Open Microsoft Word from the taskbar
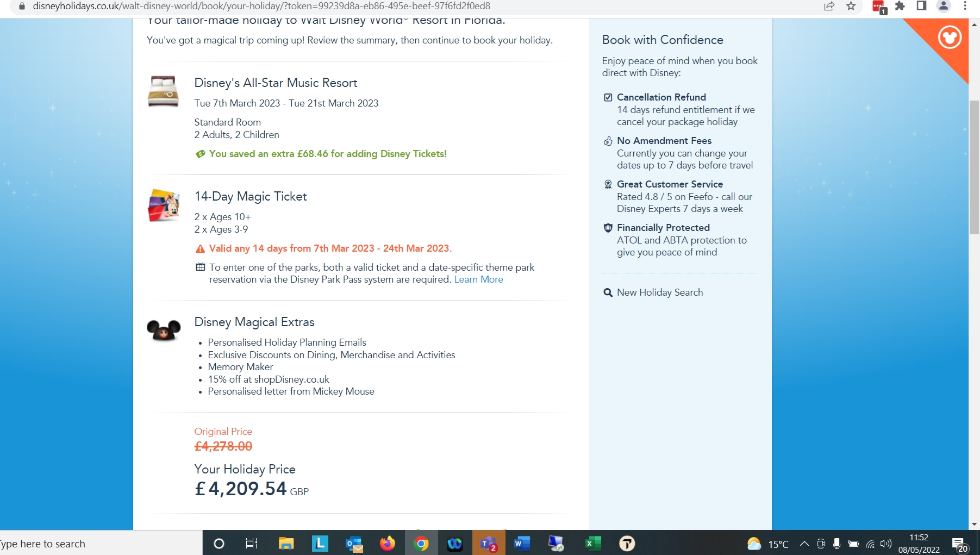The image size is (980, 555). point(522,544)
